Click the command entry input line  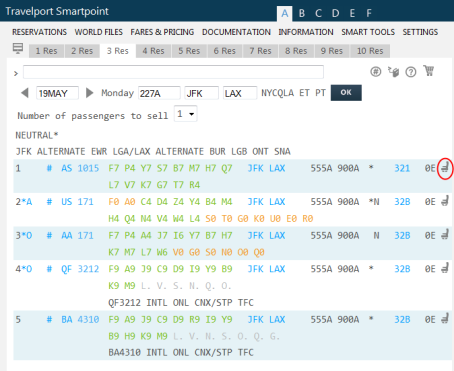point(173,72)
